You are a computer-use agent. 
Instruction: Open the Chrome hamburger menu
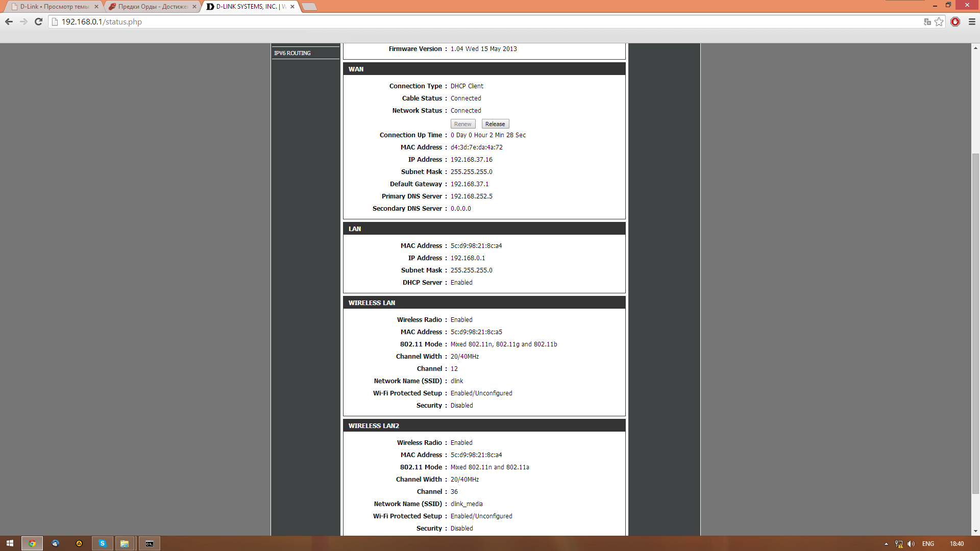pos(972,22)
